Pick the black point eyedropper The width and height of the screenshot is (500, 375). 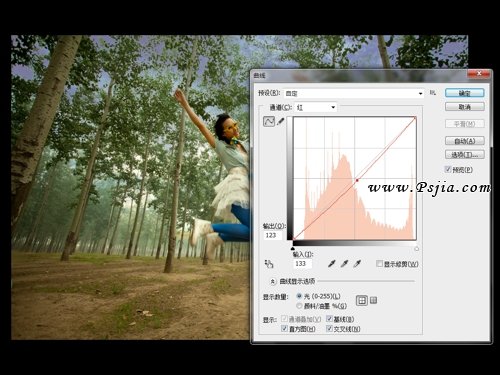click(x=331, y=264)
